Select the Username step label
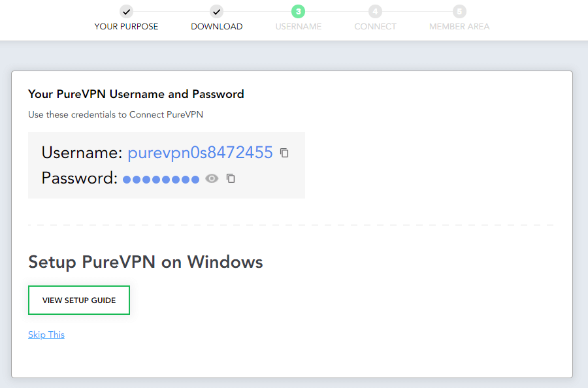This screenshot has width=588, height=388. click(x=299, y=27)
